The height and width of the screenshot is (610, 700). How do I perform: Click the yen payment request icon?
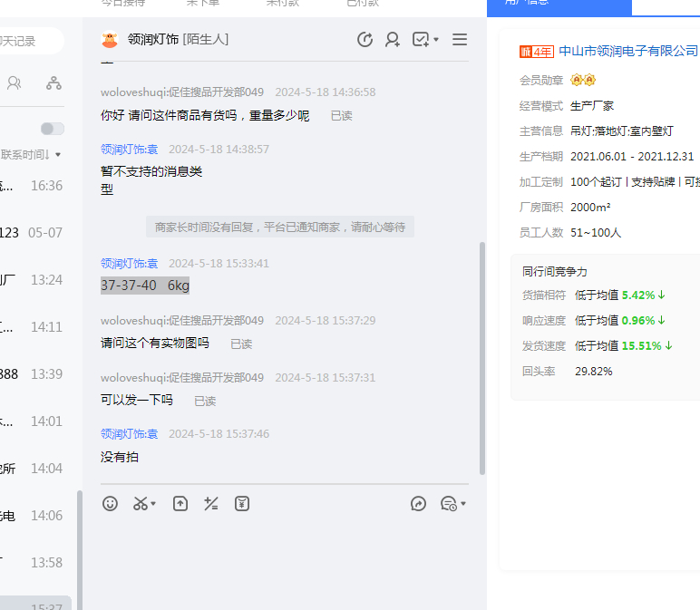pyautogui.click(x=242, y=503)
